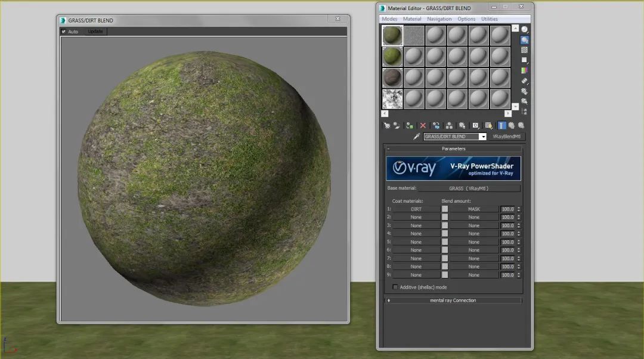Click the DIRT coat material button
The image size is (644, 359).
pyautogui.click(x=416, y=209)
